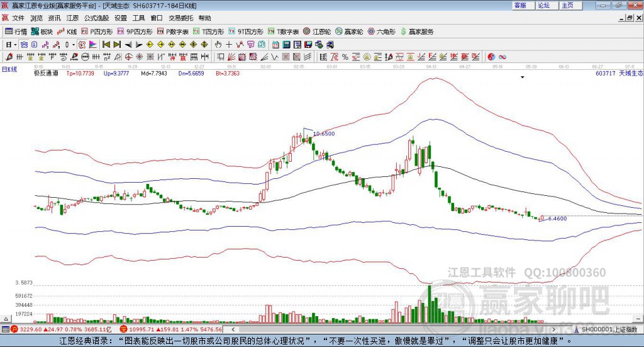Open the 工具 menu

139,18
